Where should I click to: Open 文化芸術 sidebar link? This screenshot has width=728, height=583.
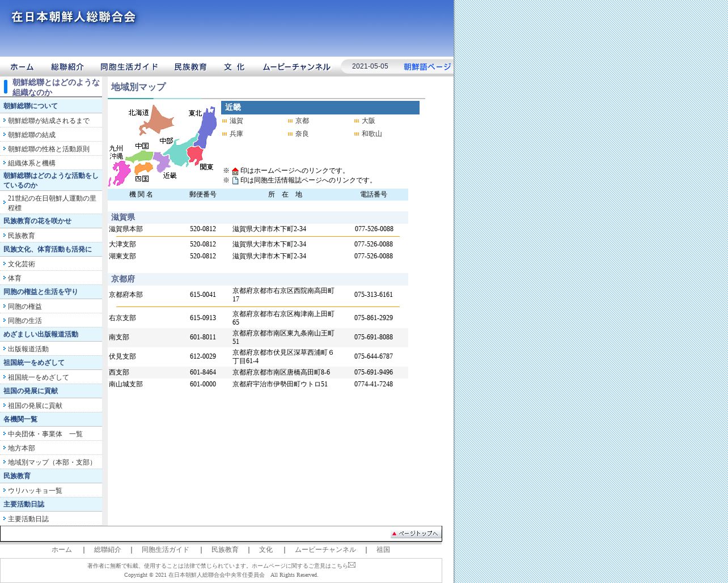[x=22, y=264]
